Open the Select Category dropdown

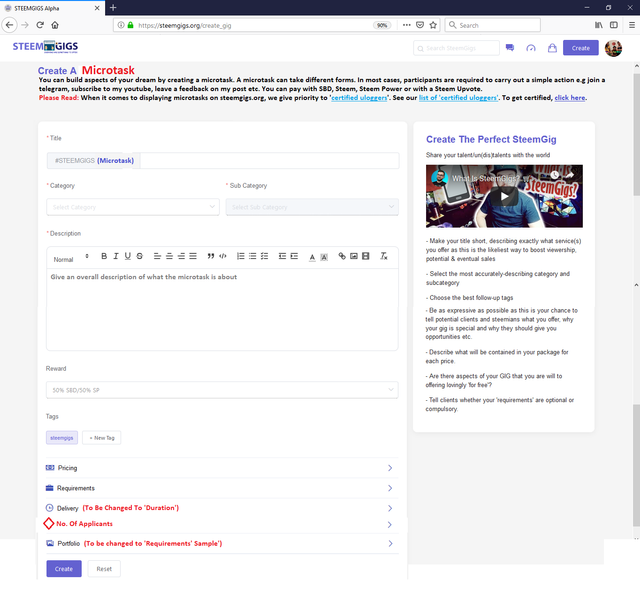pos(133,207)
